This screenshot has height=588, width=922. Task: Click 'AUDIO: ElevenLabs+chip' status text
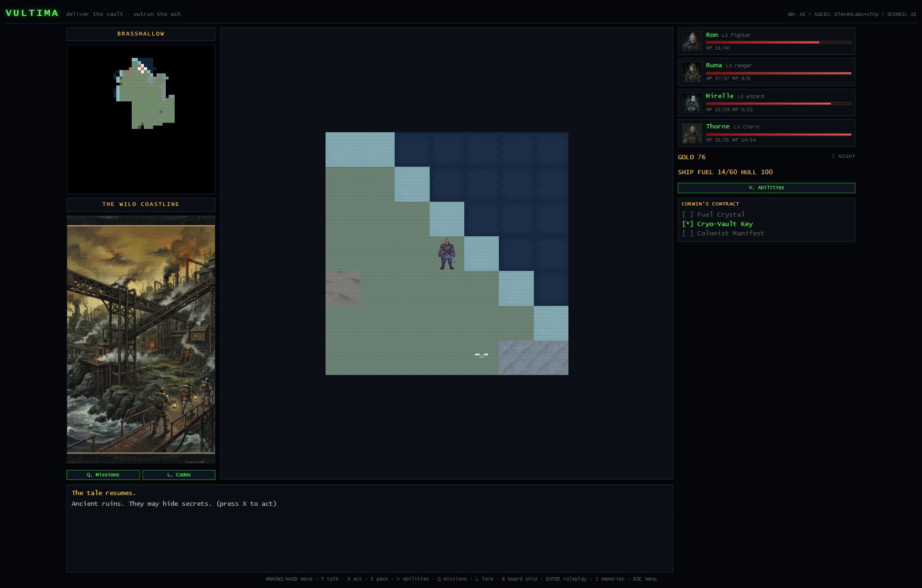(846, 14)
